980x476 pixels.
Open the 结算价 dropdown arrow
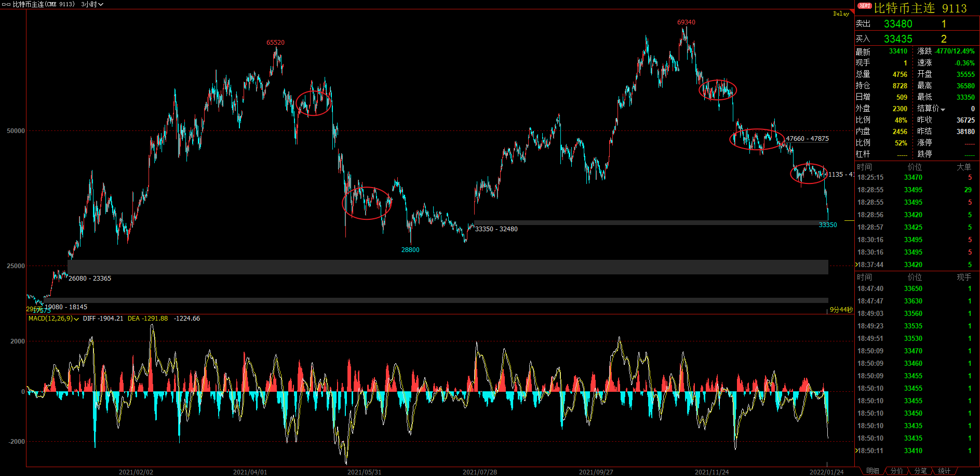943,109
